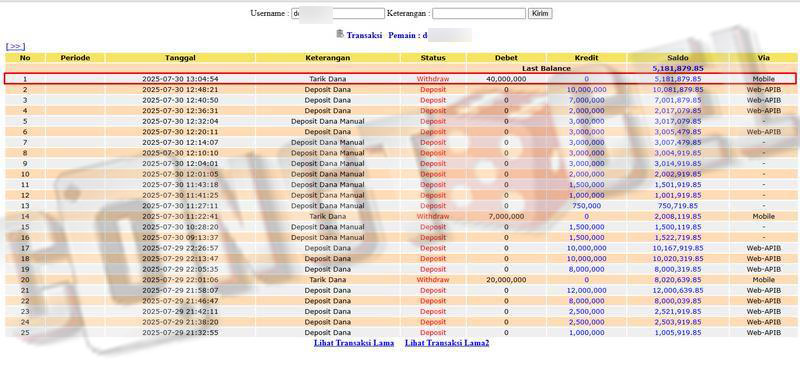800x382 pixels.
Task: Click the Via column header
Action: click(763, 58)
